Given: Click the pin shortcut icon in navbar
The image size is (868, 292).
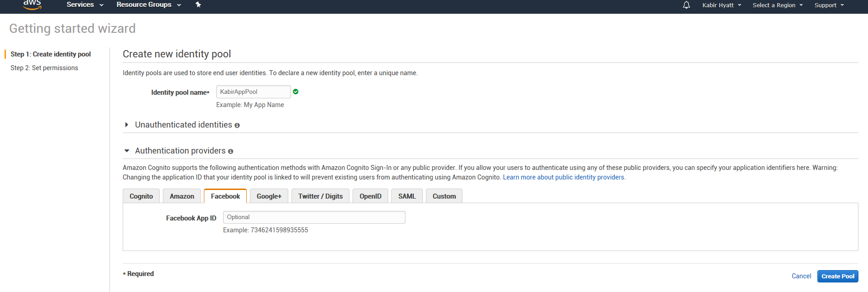Looking at the screenshot, I should coord(198,5).
